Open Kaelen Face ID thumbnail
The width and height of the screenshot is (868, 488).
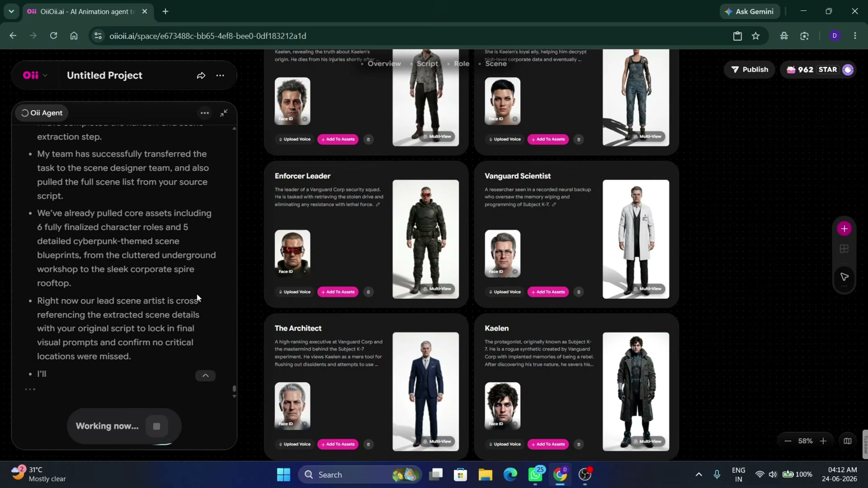click(503, 406)
